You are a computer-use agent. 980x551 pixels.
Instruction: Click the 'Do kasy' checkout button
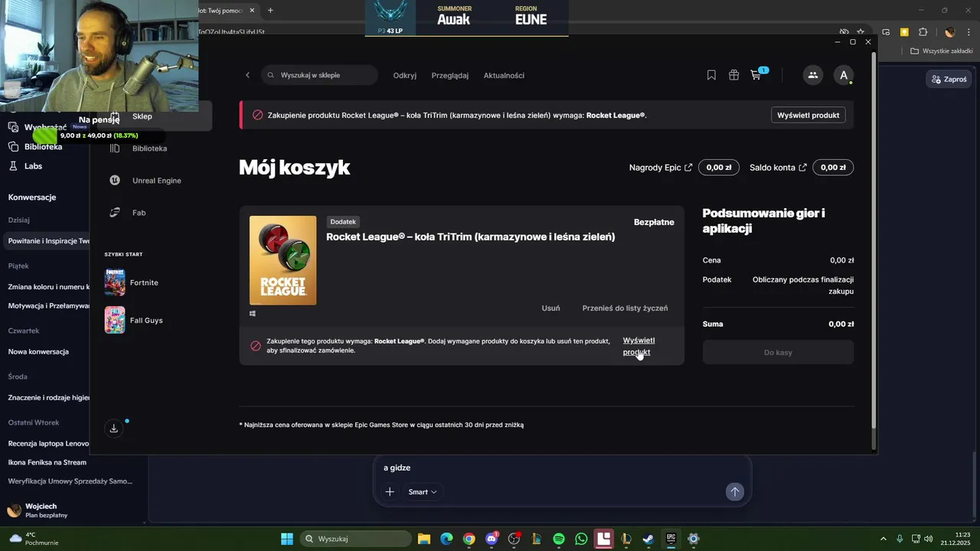[x=778, y=352]
